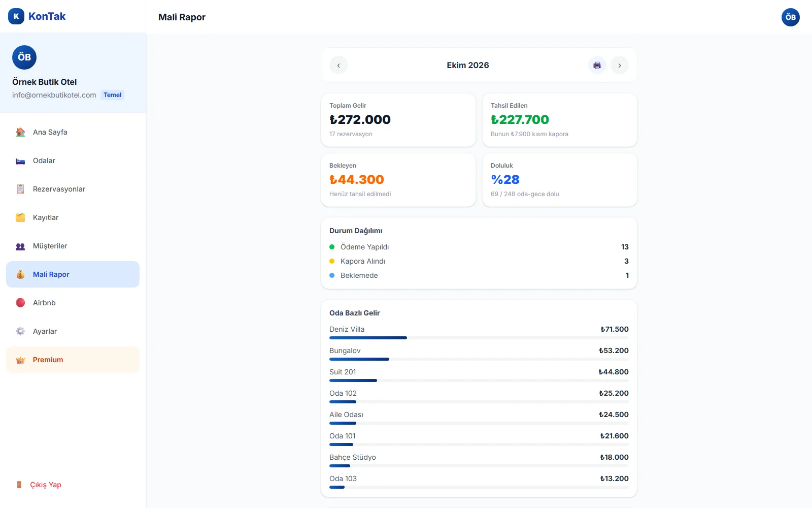Click the Toplam Gelir card
Viewport: 812px width, 508px height.
[x=398, y=120]
